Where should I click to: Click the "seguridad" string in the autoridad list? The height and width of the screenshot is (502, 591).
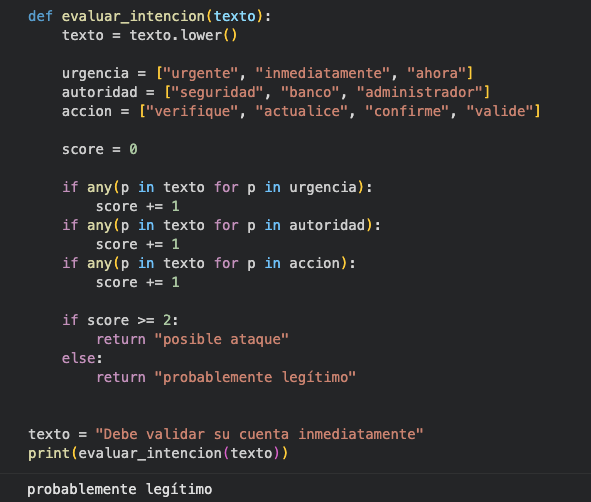tap(217, 92)
